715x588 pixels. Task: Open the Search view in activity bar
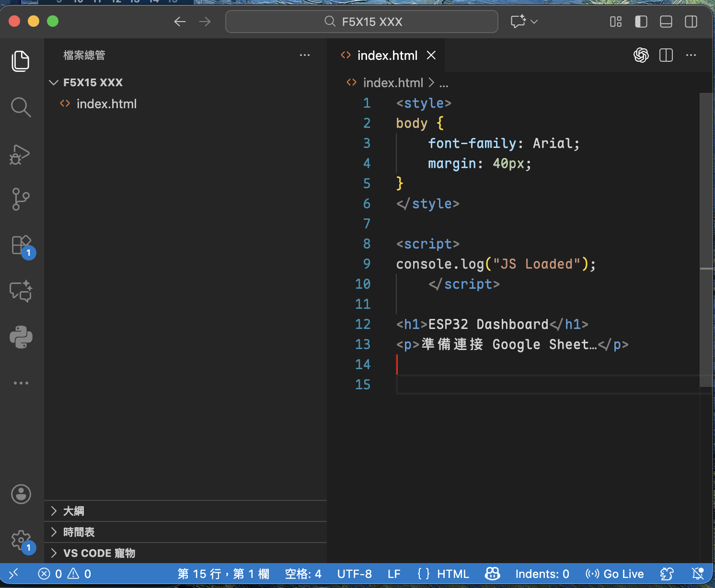pyautogui.click(x=21, y=107)
